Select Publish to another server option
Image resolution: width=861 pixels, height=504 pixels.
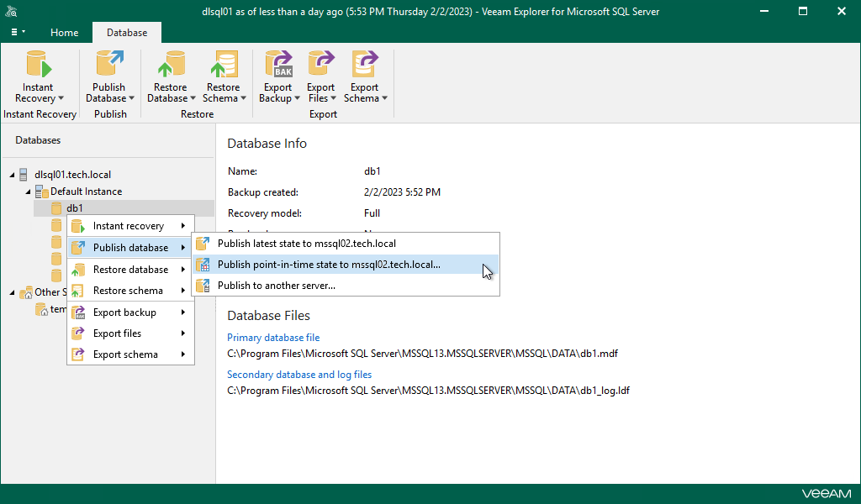pyautogui.click(x=346, y=285)
